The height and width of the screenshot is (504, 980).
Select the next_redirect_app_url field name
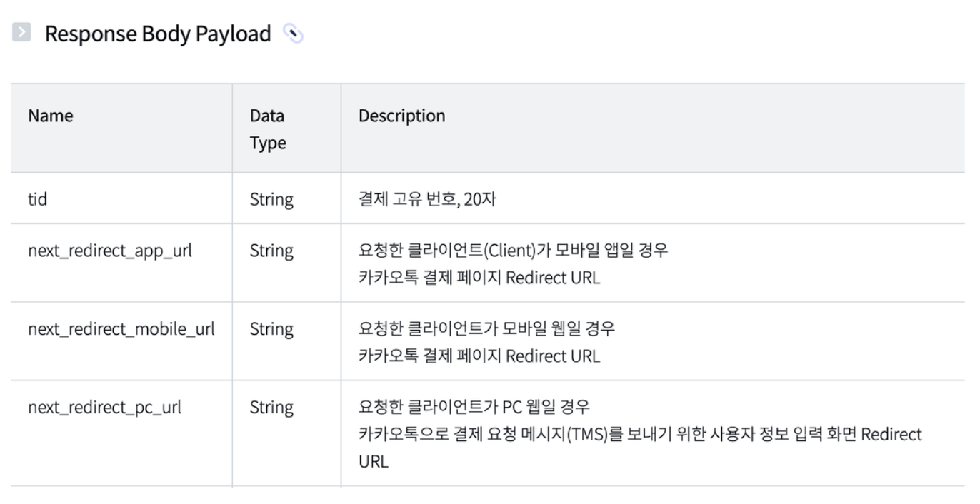(x=110, y=251)
